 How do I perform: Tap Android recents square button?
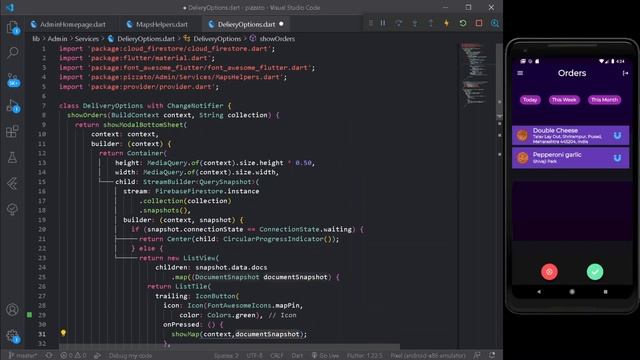tap(605, 292)
